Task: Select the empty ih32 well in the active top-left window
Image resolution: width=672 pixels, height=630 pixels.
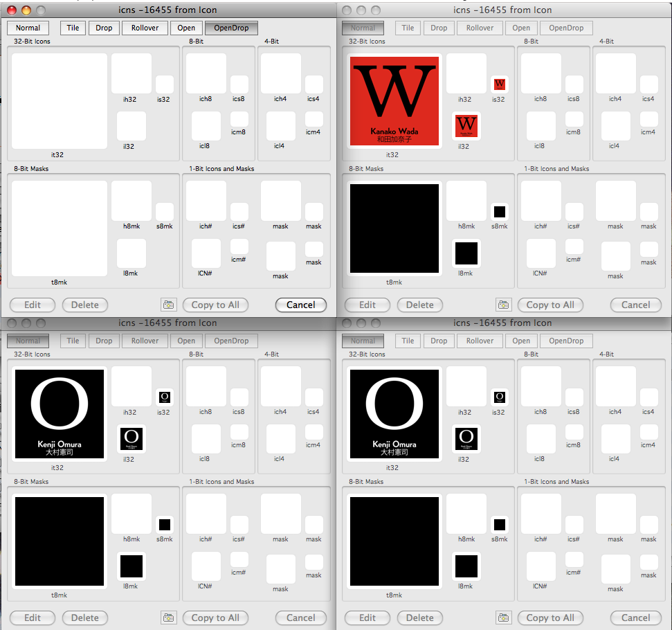Action: coord(131,73)
